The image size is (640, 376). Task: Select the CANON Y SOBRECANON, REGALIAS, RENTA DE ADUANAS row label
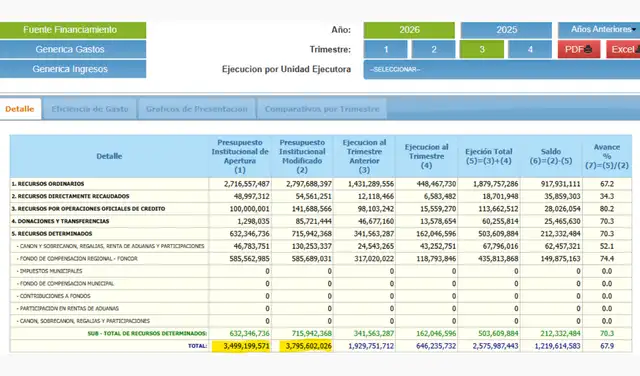(x=110, y=246)
